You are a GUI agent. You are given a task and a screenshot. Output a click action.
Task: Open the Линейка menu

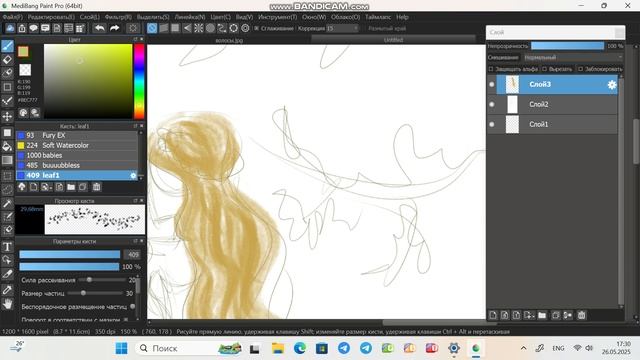[190, 17]
